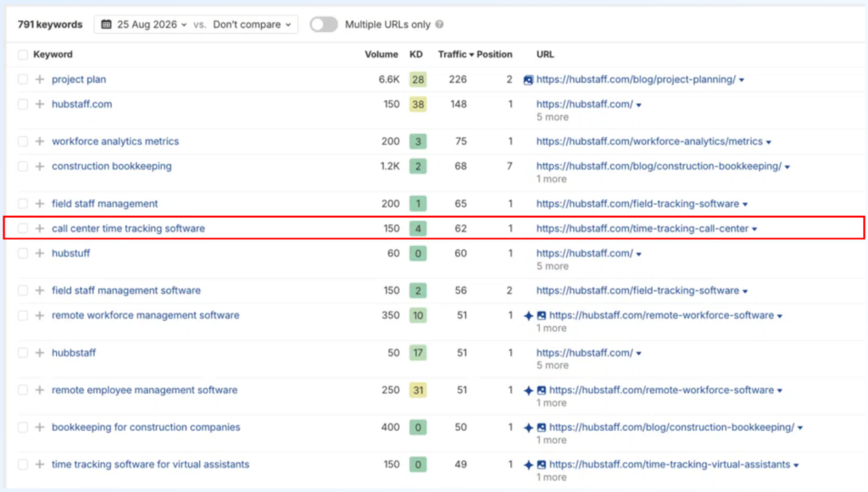Click KD badge 28 in project plan row
868x492 pixels.
418,80
